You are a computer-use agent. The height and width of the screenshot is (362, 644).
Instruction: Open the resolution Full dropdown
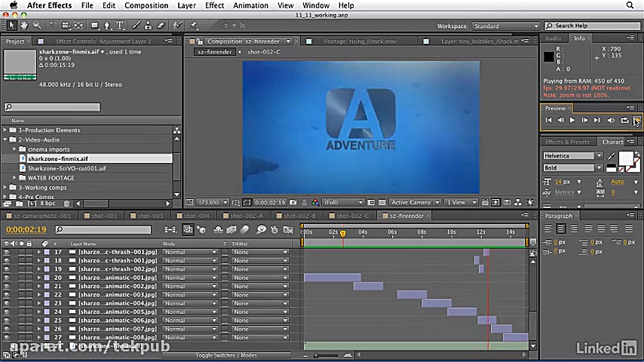click(343, 202)
